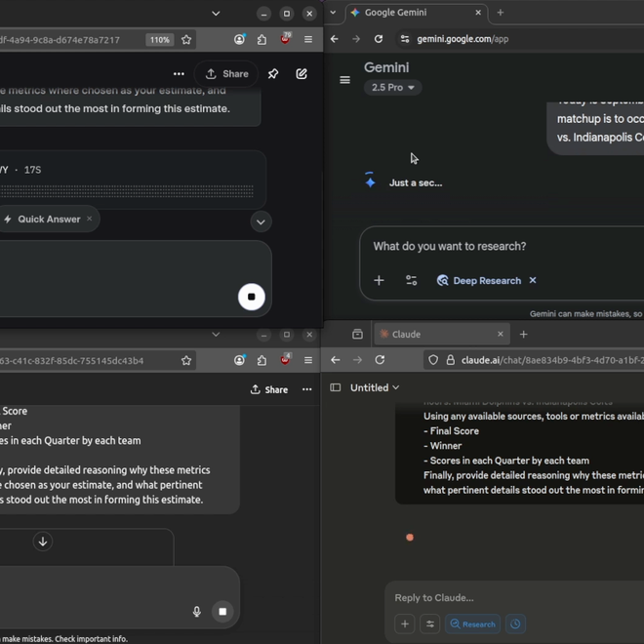Open hamburger menu in bottom-left browser
This screenshot has width=644, height=644.
(x=308, y=360)
